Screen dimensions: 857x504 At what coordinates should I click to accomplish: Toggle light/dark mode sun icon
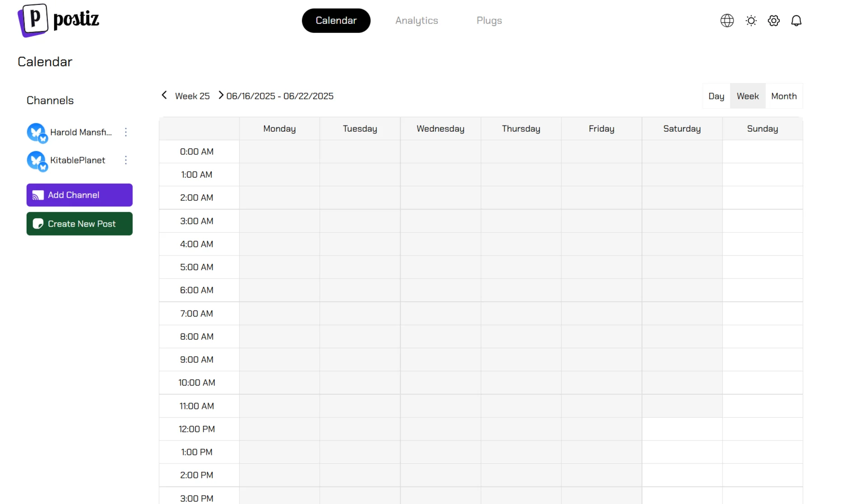point(751,21)
